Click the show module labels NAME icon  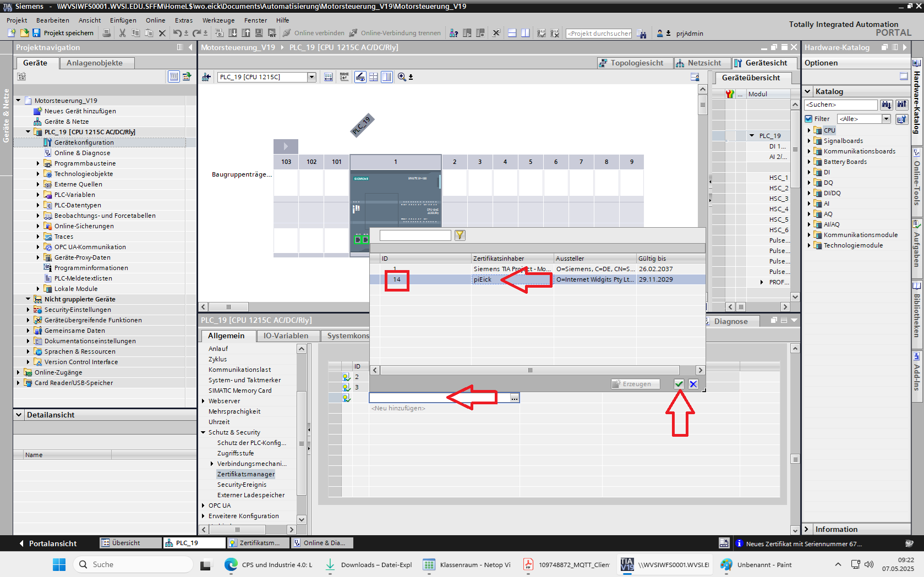tap(344, 77)
